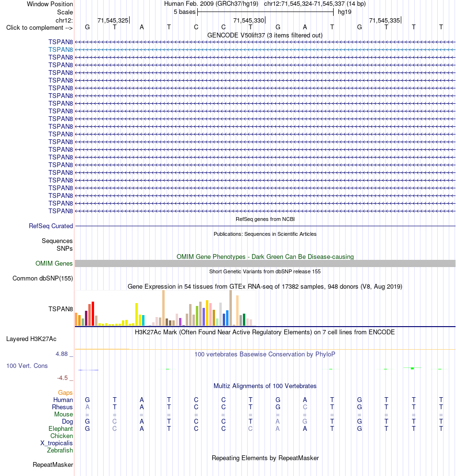Click the hg19 label beside the scale bar
The image size is (456, 476).
click(x=345, y=12)
